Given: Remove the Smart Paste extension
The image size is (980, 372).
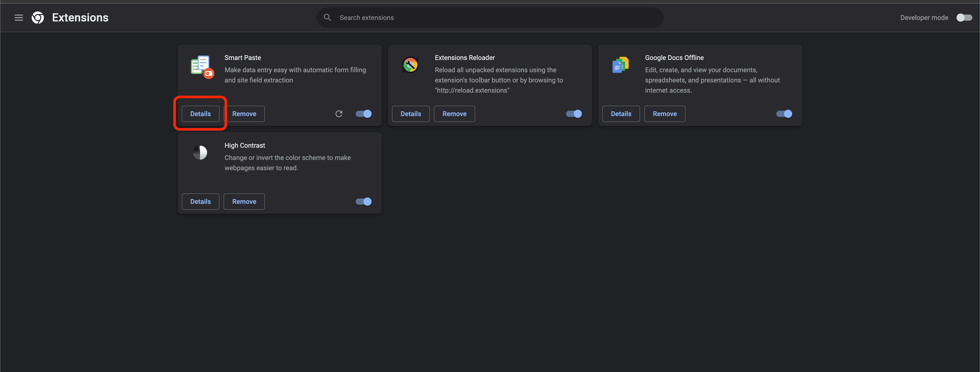Looking at the screenshot, I should coord(244,114).
